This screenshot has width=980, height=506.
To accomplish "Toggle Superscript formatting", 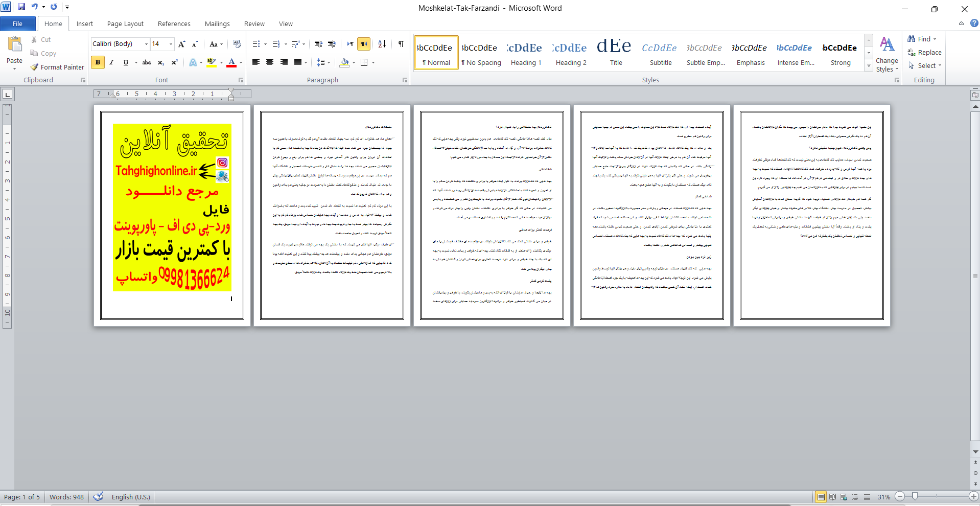I will (x=174, y=62).
